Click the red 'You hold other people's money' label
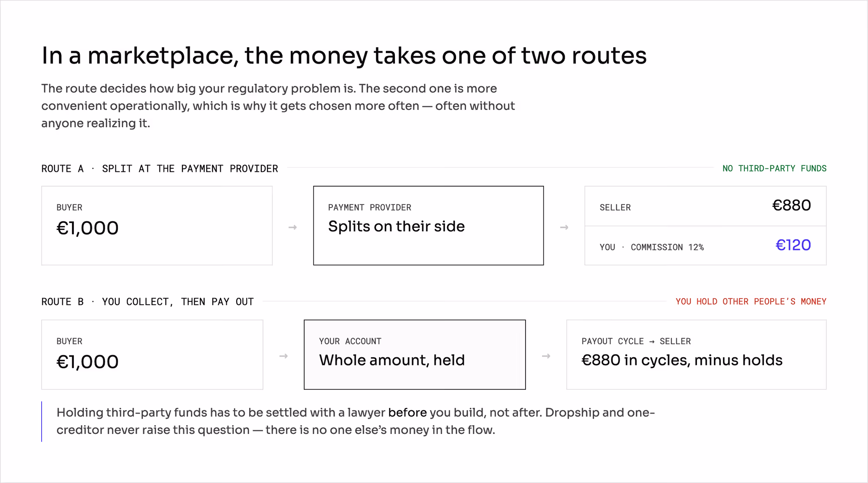This screenshot has width=868, height=483. pyautogui.click(x=751, y=302)
